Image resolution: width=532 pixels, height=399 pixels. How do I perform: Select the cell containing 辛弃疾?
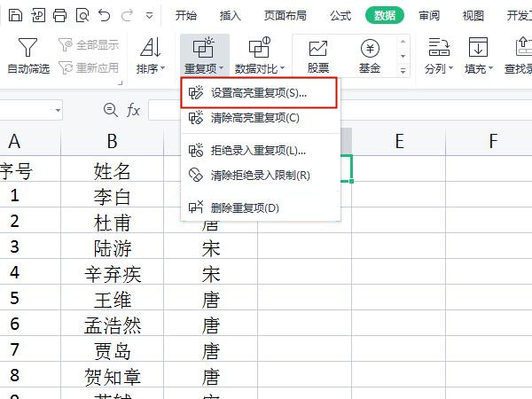click(113, 273)
